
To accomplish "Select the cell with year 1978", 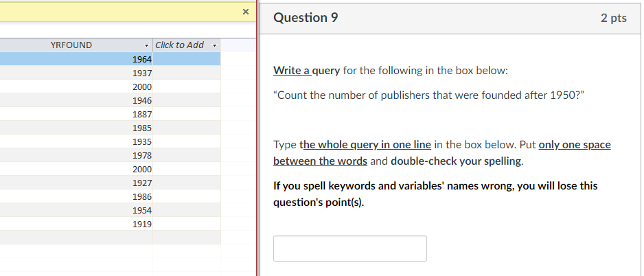I will (76, 155).
